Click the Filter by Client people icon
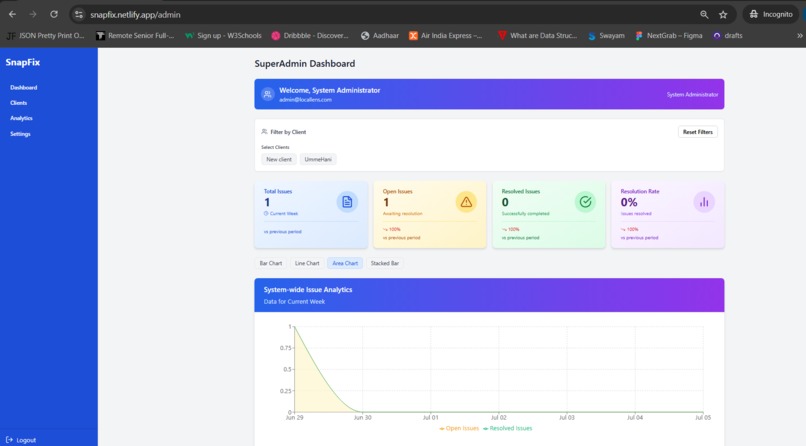The height and width of the screenshot is (446, 806). pyautogui.click(x=264, y=132)
